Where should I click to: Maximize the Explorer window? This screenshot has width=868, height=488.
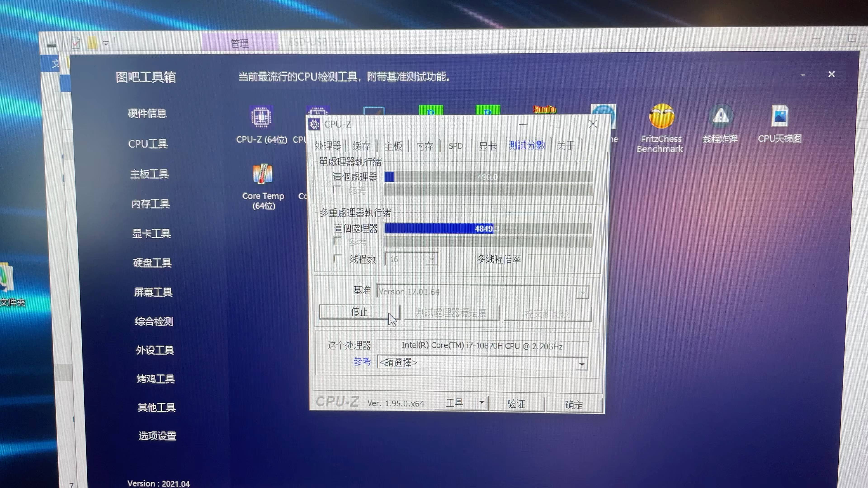(x=852, y=38)
